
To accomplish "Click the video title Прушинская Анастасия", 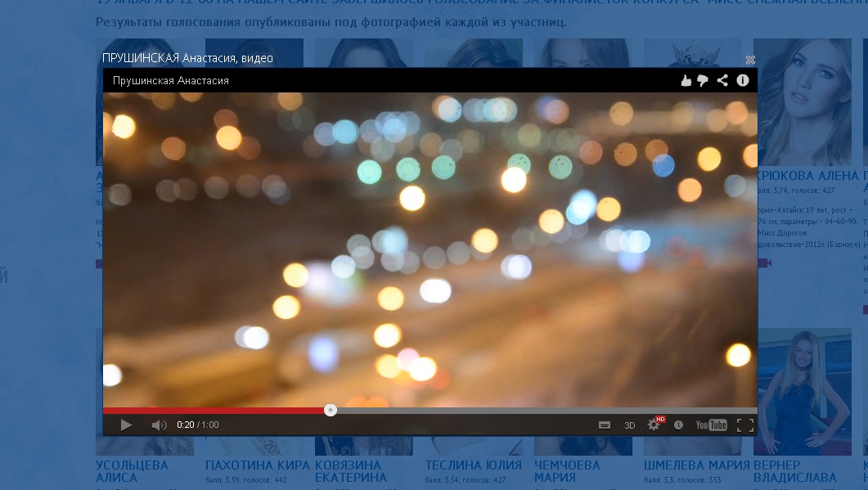I will [170, 81].
